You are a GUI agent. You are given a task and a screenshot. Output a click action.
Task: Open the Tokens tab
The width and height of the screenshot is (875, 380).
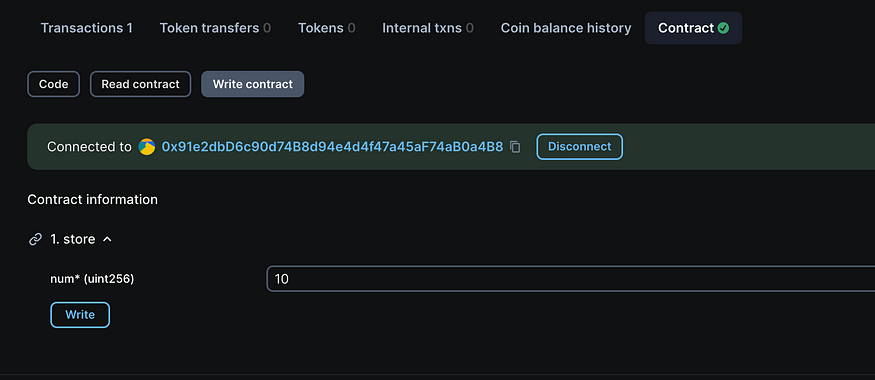click(326, 28)
